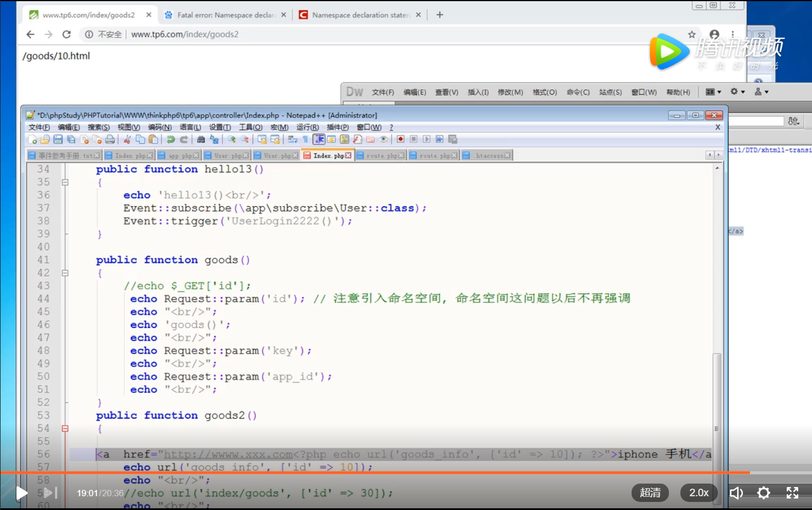
Task: Click the Print icon in Notepad++ toolbar
Action: click(110, 139)
